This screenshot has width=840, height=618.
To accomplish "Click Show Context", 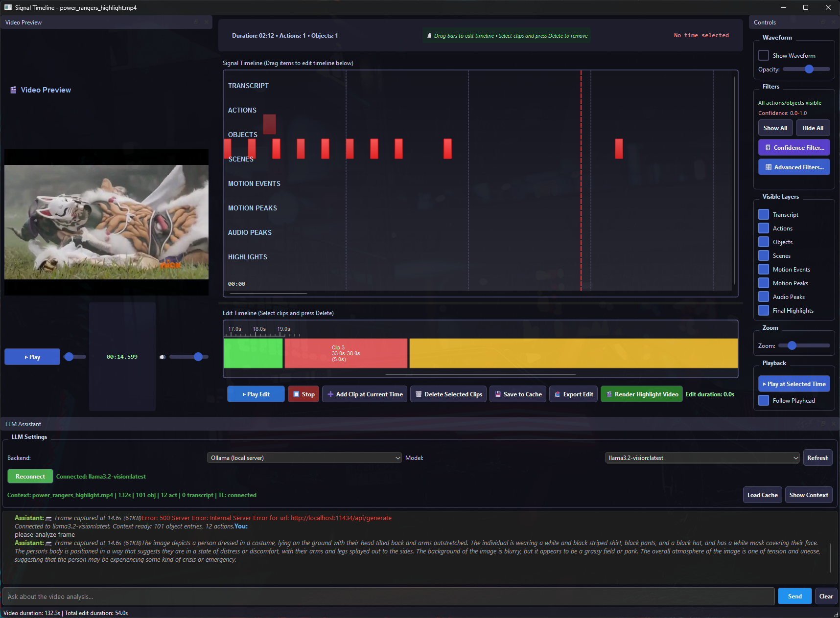I will click(809, 495).
